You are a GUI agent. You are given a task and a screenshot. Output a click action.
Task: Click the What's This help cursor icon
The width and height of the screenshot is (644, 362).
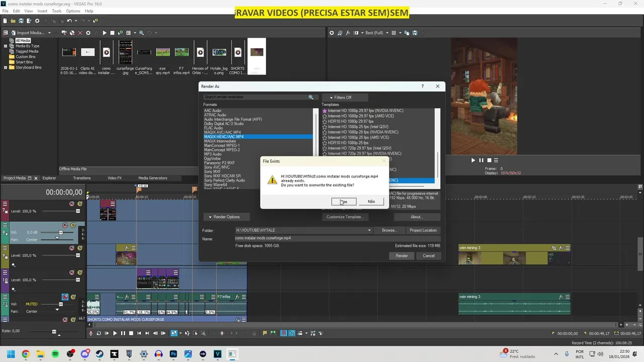95,21
